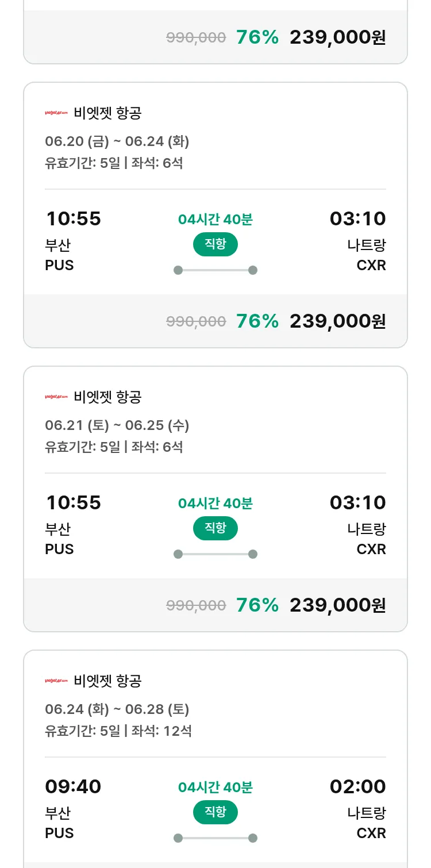Select the 239,000원 price on 06.21 flight
431x868 pixels.
[x=337, y=605]
